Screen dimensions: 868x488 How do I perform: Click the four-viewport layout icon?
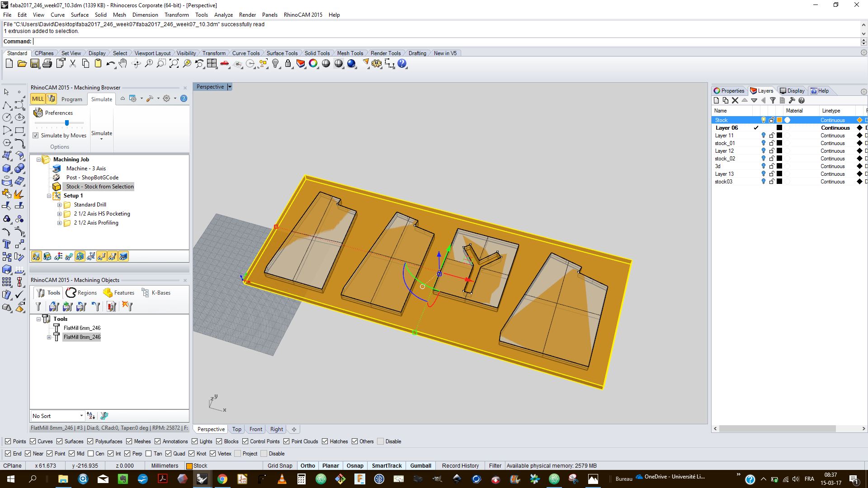212,64
